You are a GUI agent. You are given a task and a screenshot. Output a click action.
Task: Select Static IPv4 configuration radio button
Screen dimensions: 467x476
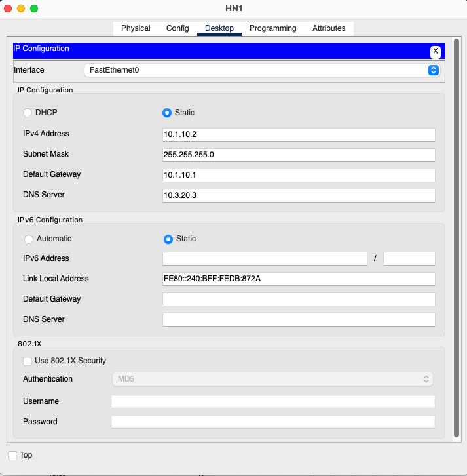pos(167,113)
